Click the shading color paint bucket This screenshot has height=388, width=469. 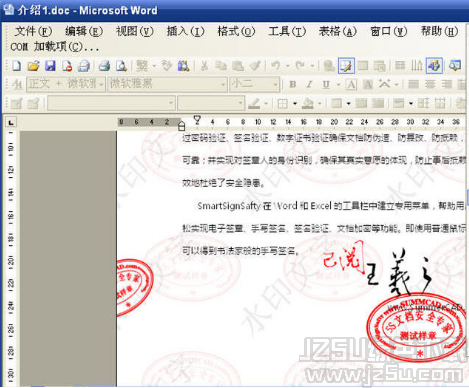307,103
